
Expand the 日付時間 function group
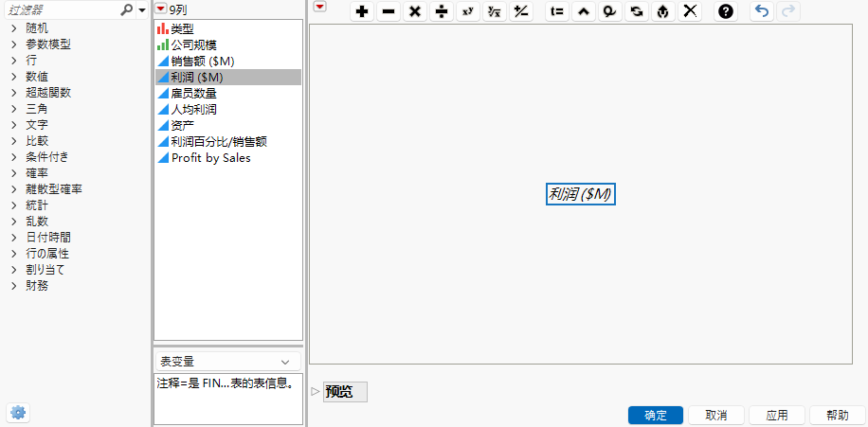click(x=14, y=238)
